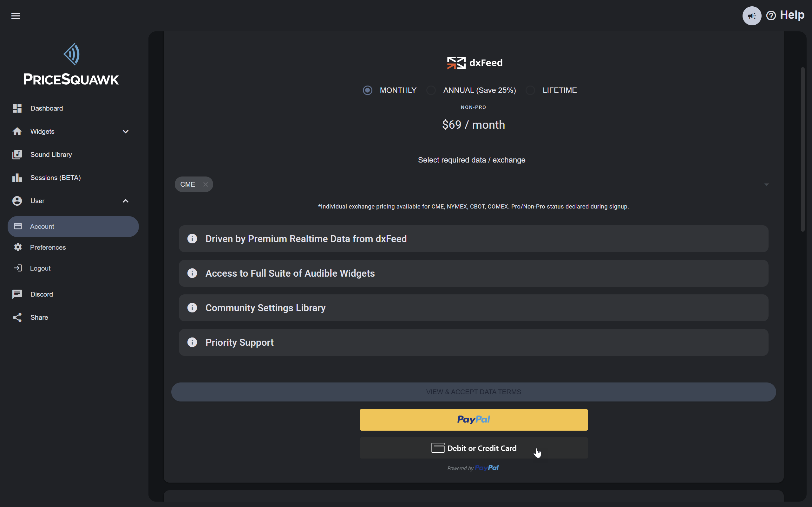The width and height of the screenshot is (812, 507).
Task: Select ANNUAL (Save 25%) radio option
Action: click(431, 90)
